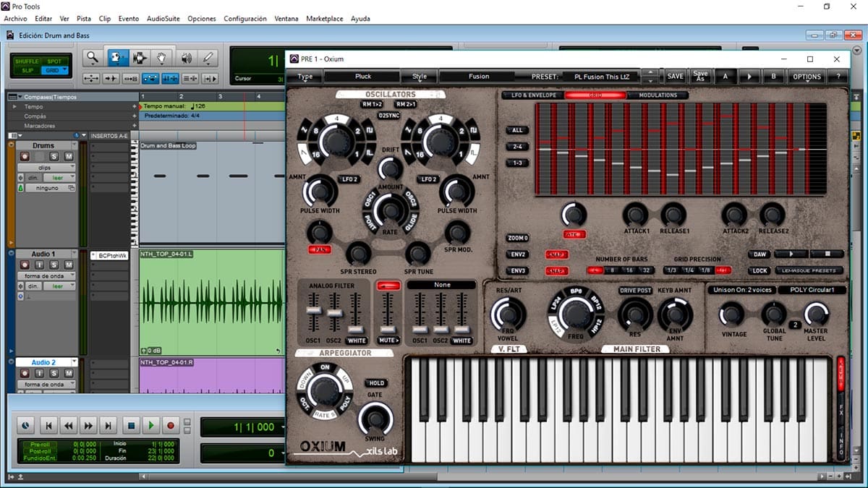Image resolution: width=868 pixels, height=488 pixels.
Task: Open the AudioSuite menu
Action: [x=163, y=18]
